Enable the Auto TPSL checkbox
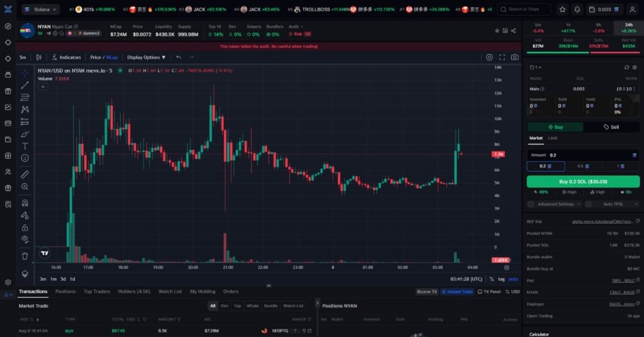Screen dimensions: 644x337 (588, 204)
